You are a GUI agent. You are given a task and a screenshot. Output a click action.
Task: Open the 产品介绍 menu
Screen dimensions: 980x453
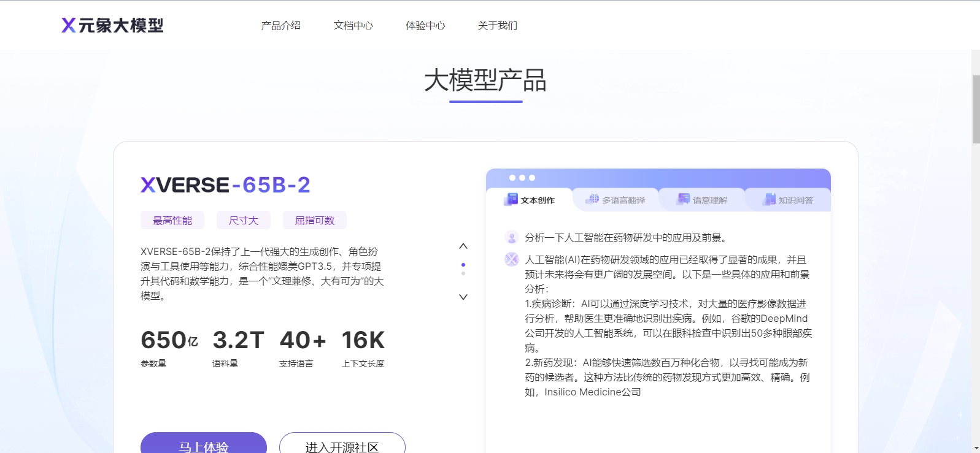coord(280,26)
